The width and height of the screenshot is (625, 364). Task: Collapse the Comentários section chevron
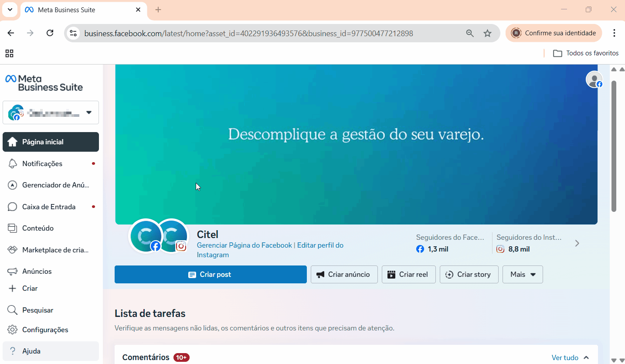[586, 358]
